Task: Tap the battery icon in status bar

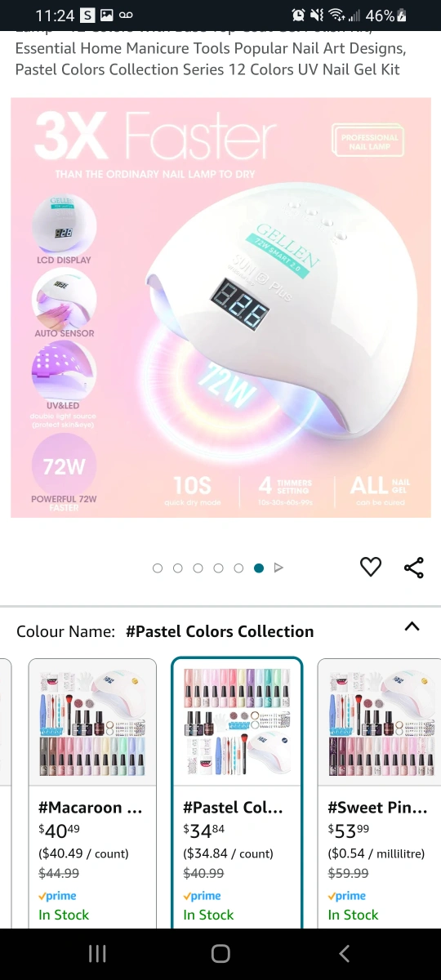Action: tap(401, 16)
